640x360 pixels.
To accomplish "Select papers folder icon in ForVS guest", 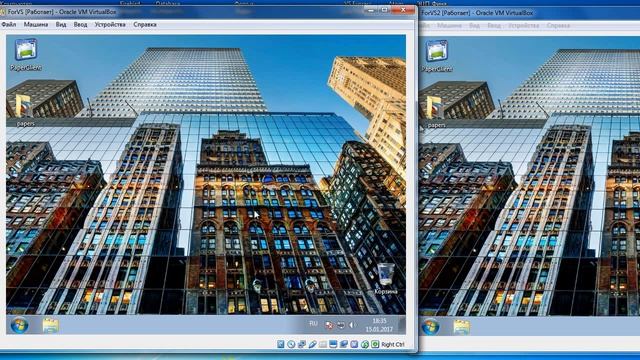I will coord(25,109).
